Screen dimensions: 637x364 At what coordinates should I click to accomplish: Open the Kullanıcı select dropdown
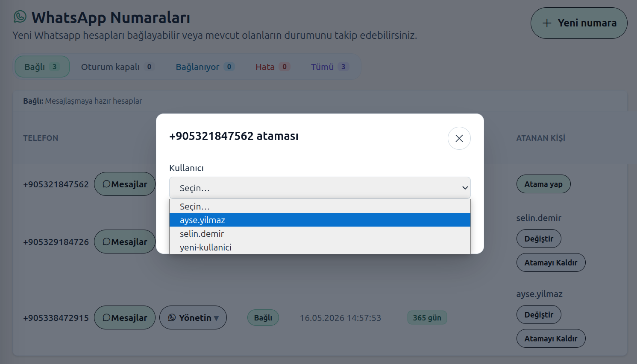(x=320, y=188)
